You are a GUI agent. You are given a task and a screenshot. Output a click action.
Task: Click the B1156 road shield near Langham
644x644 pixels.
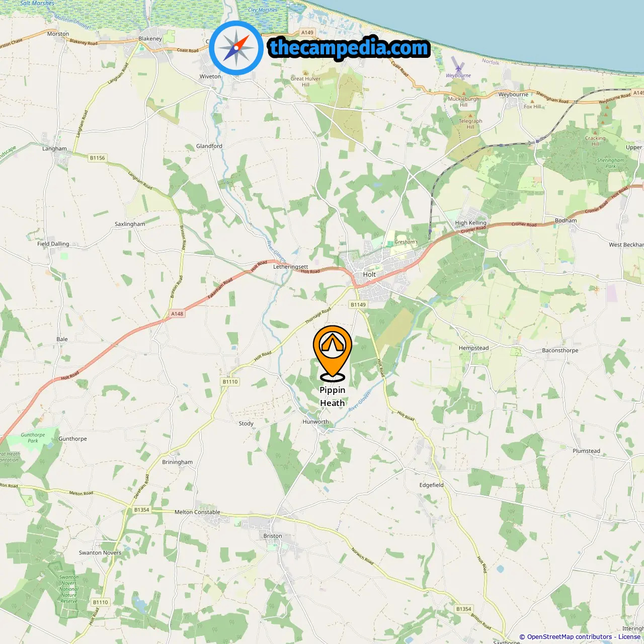tap(98, 157)
